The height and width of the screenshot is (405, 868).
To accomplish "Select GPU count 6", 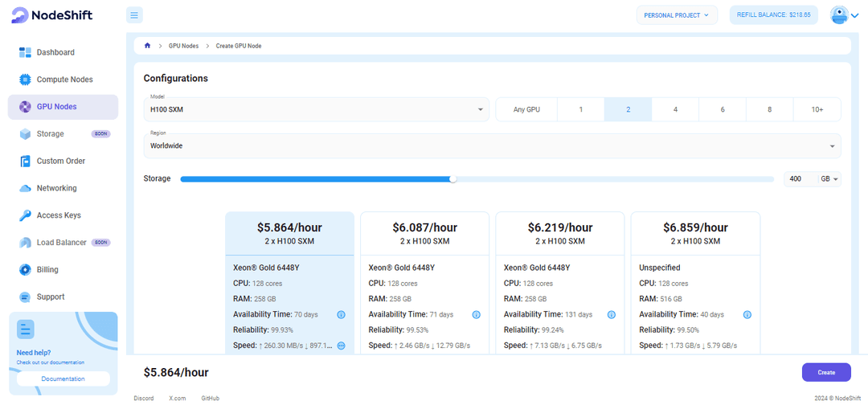I will coord(723,109).
